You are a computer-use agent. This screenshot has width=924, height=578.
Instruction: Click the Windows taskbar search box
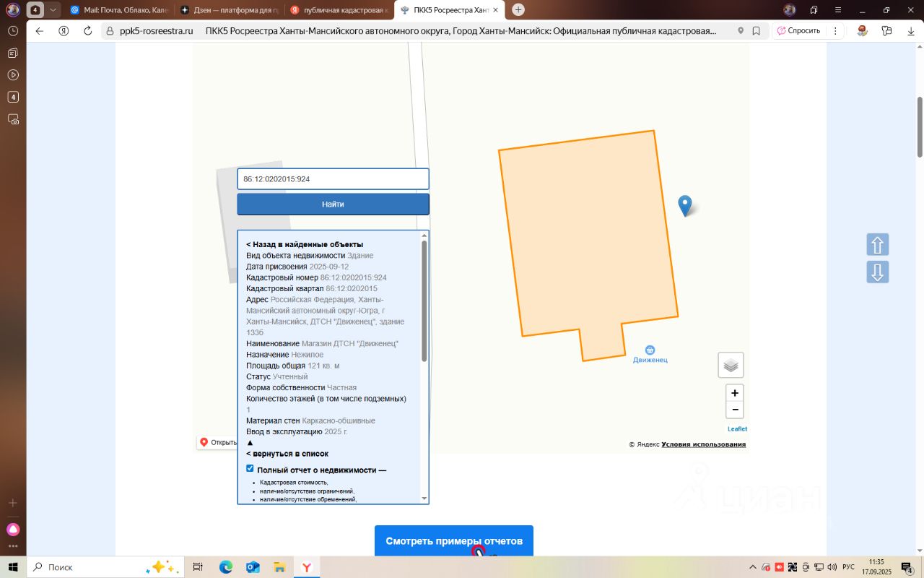pos(106,567)
